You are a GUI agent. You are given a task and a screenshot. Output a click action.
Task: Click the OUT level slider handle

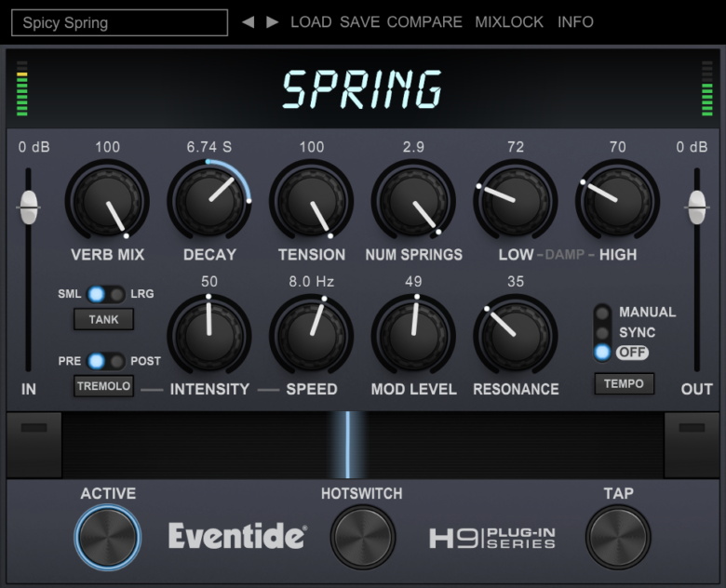point(697,207)
